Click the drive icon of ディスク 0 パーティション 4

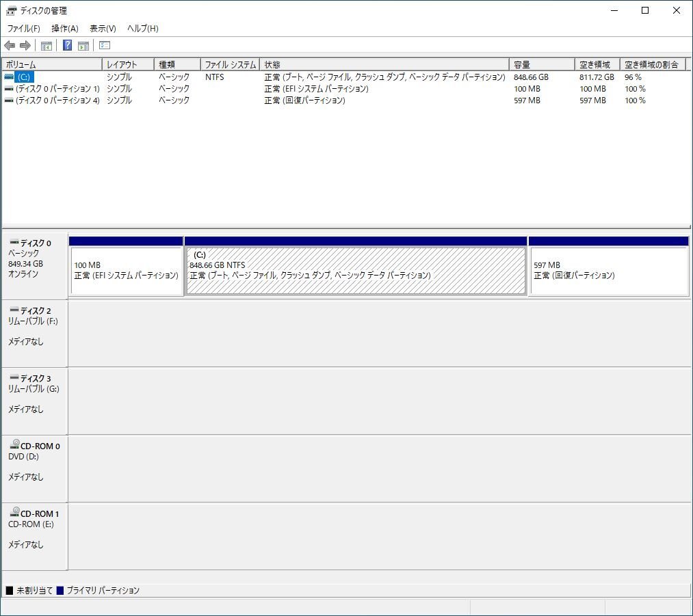9,101
